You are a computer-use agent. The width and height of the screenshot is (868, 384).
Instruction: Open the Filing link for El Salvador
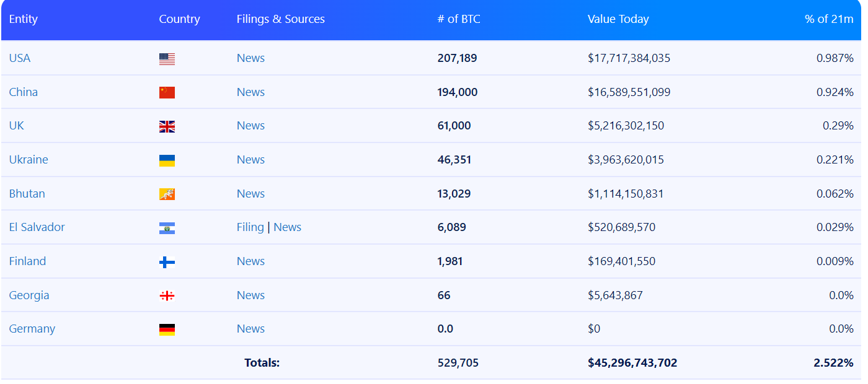click(x=250, y=227)
